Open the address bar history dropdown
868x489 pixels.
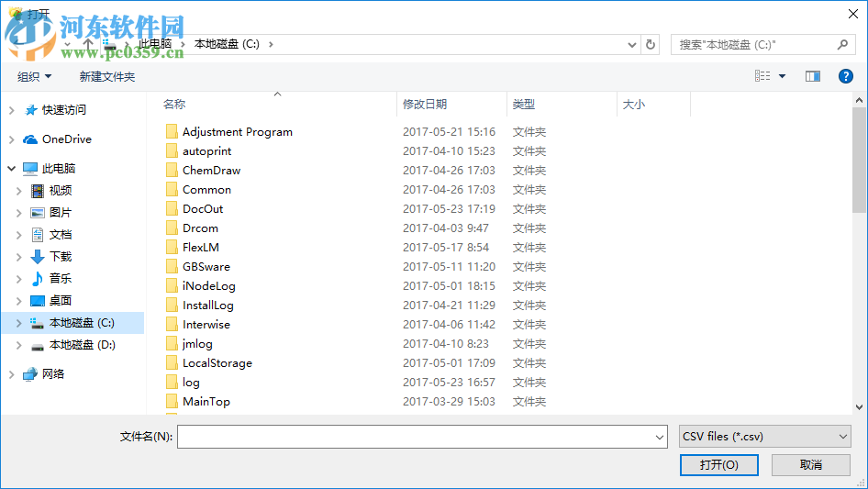[x=631, y=45]
